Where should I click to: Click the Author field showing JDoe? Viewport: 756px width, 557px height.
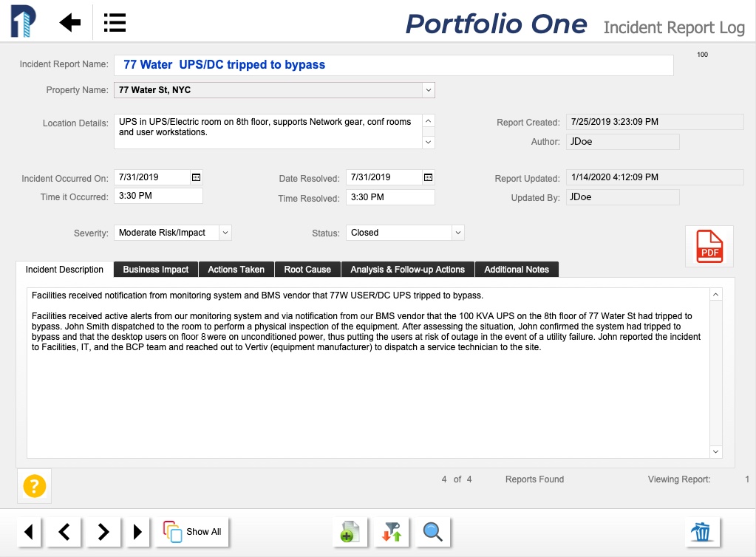[622, 142]
